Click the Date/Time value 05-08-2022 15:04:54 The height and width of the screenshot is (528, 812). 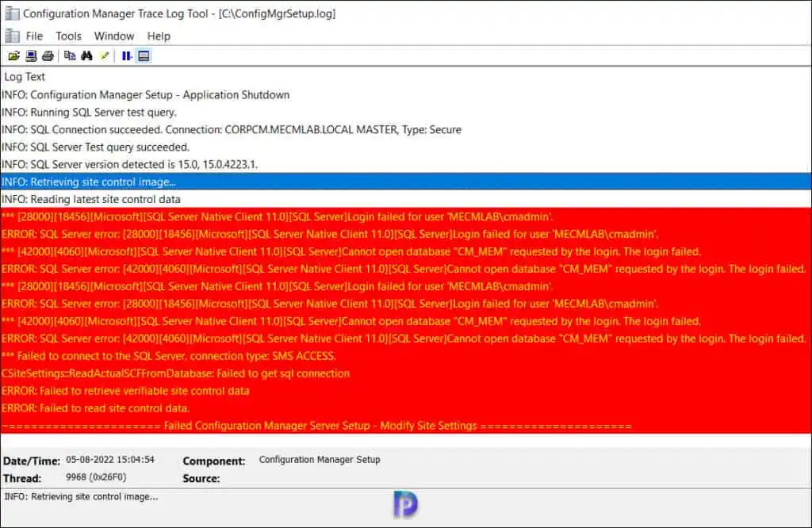[x=109, y=460]
